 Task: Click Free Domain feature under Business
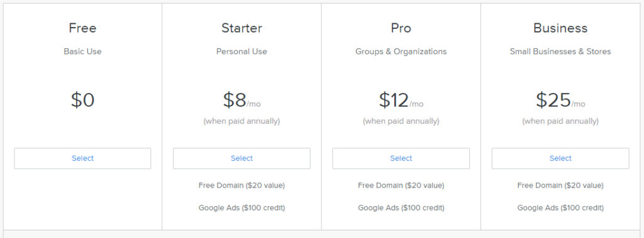pyautogui.click(x=560, y=185)
